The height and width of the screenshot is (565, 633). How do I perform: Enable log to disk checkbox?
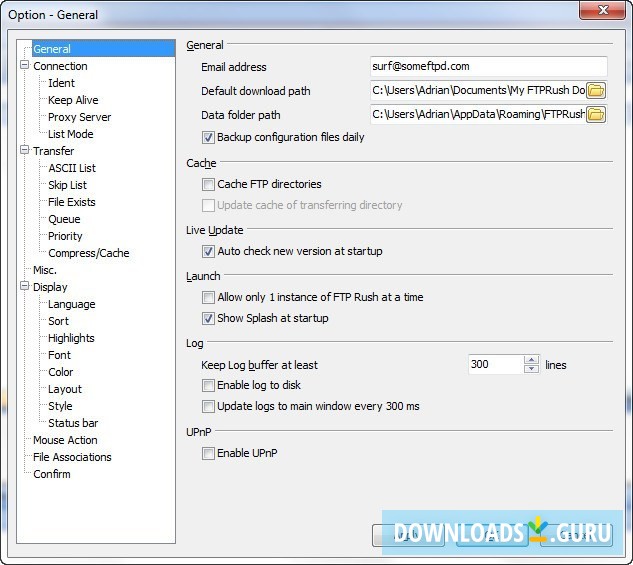click(x=208, y=385)
